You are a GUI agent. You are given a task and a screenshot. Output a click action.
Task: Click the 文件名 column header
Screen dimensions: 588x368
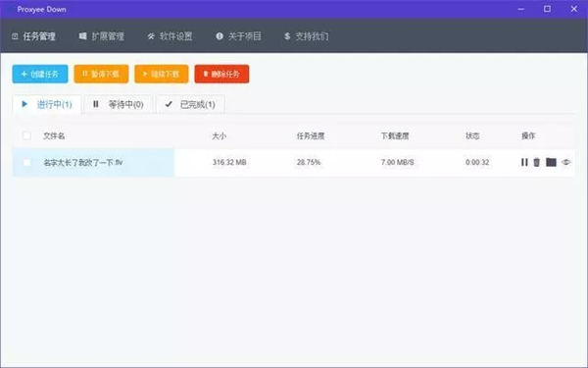pos(54,136)
